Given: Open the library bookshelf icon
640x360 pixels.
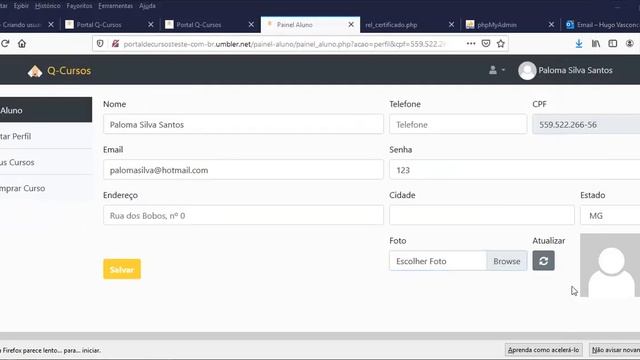Looking at the screenshot, I should click(596, 44).
